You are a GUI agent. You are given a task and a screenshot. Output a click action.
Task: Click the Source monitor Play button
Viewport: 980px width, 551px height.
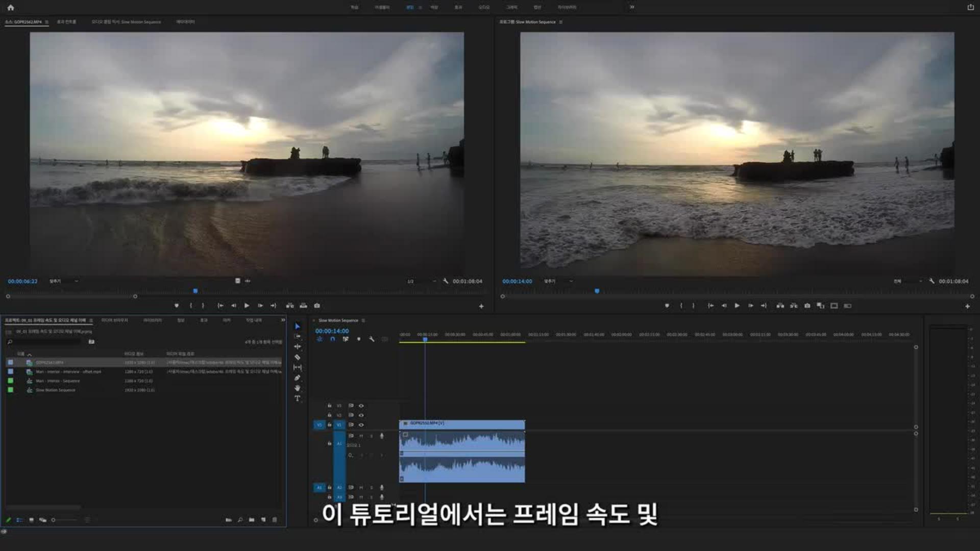coord(247,306)
